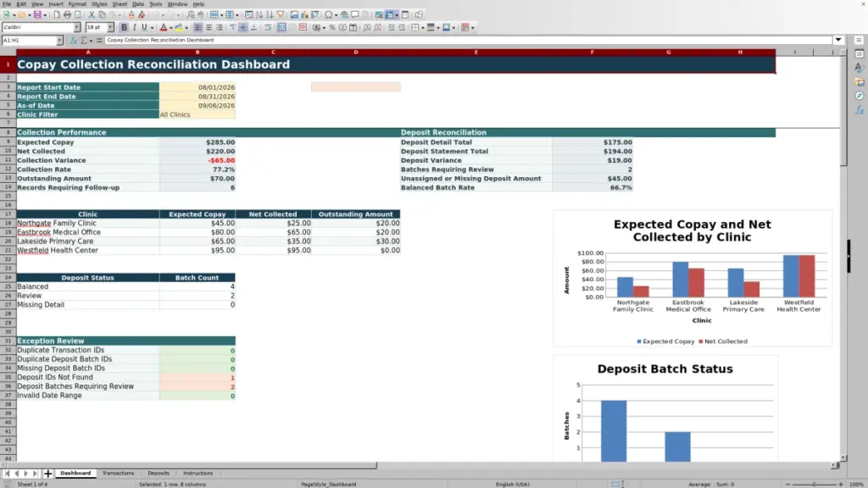The image size is (868, 488).
Task: Click the Insert Chart icon
Action: (x=304, y=14)
